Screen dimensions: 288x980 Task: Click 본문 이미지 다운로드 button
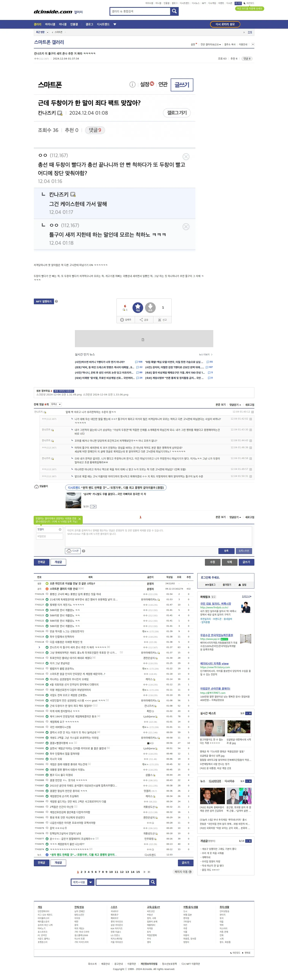(x=64, y=391)
